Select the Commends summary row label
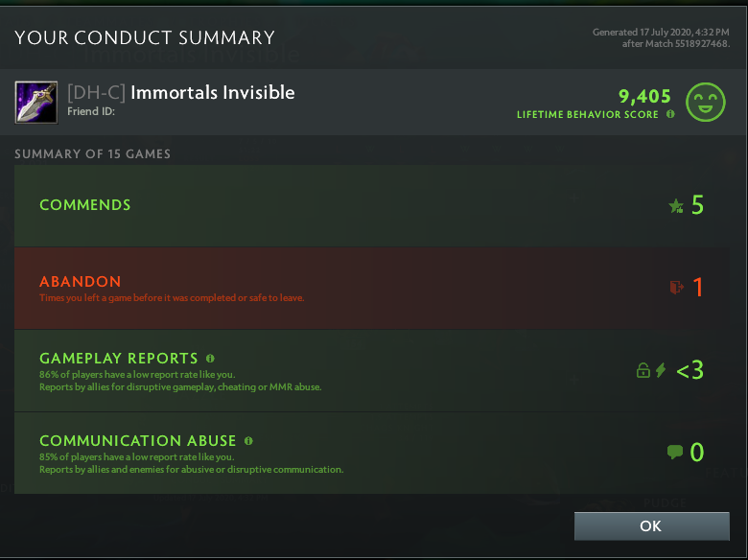Viewport: 748px width, 560px height. point(85,205)
